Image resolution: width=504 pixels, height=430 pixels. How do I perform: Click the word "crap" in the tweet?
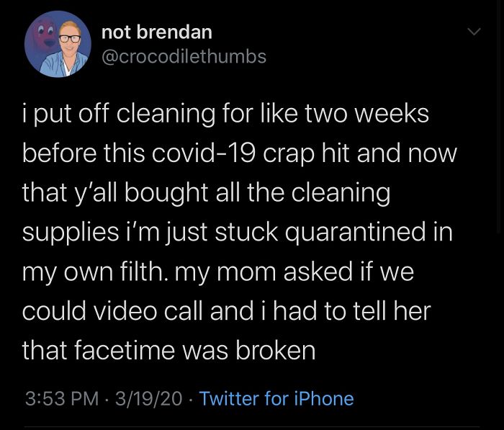click(x=303, y=153)
